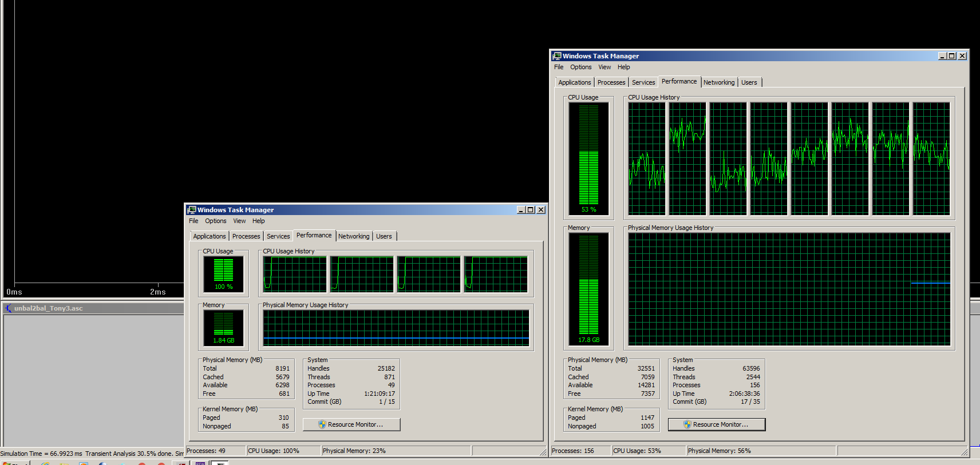Click 'Physical Memory: 23%' in status bar
980x465 pixels.
click(x=354, y=451)
